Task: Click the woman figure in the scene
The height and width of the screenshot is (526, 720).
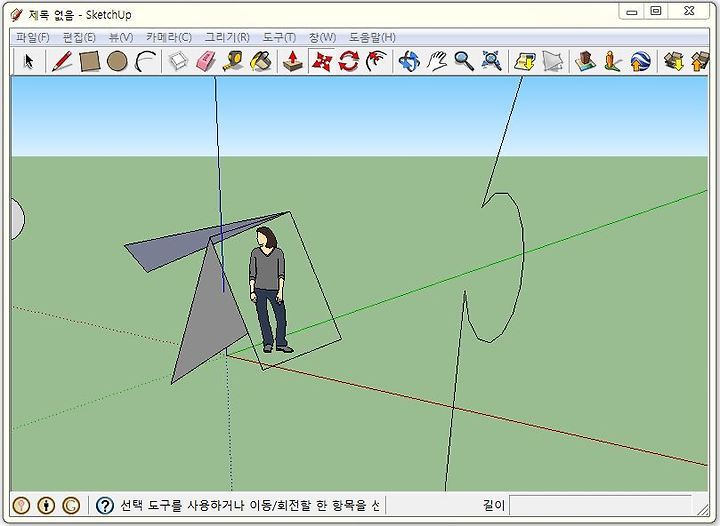Action: pyautogui.click(x=270, y=290)
